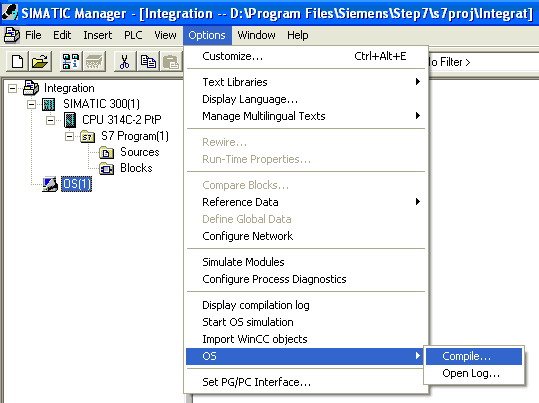Click the Sources folder icon
The width and height of the screenshot is (539, 403).
pyautogui.click(x=106, y=152)
